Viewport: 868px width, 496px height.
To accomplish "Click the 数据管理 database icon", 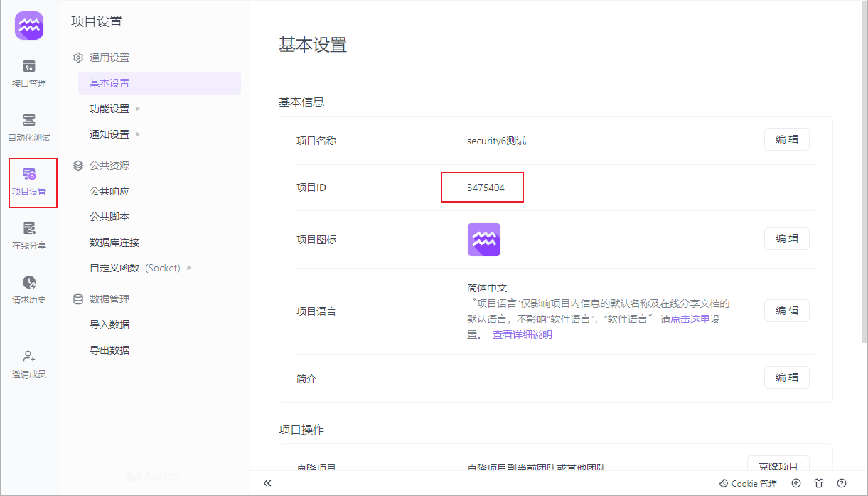I will [x=78, y=299].
